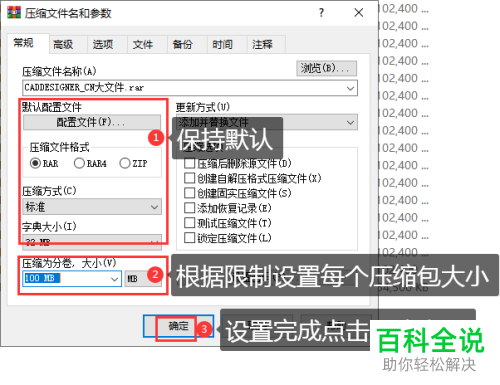Open the MB unit dropdown
Image resolution: width=500 pixels, height=385 pixels.
(143, 279)
